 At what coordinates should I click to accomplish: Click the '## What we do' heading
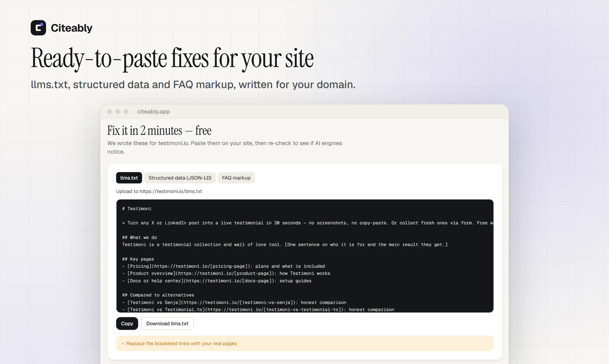(x=140, y=237)
